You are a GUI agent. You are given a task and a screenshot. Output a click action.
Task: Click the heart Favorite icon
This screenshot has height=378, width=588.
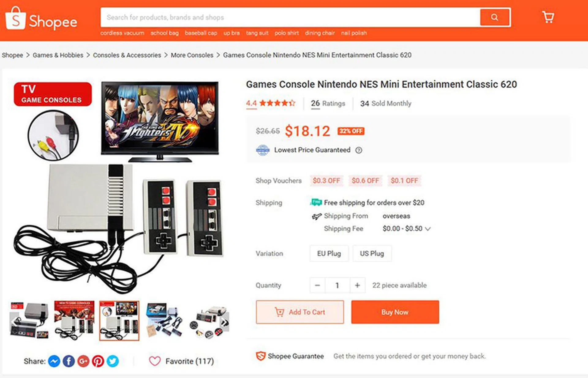[155, 361]
